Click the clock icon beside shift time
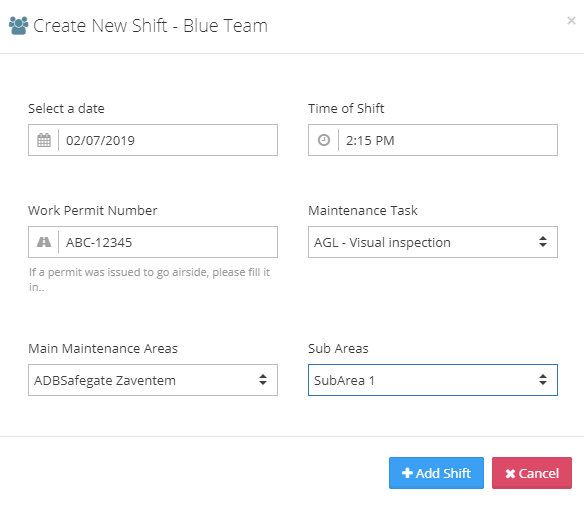The height and width of the screenshot is (505, 584). [324, 140]
